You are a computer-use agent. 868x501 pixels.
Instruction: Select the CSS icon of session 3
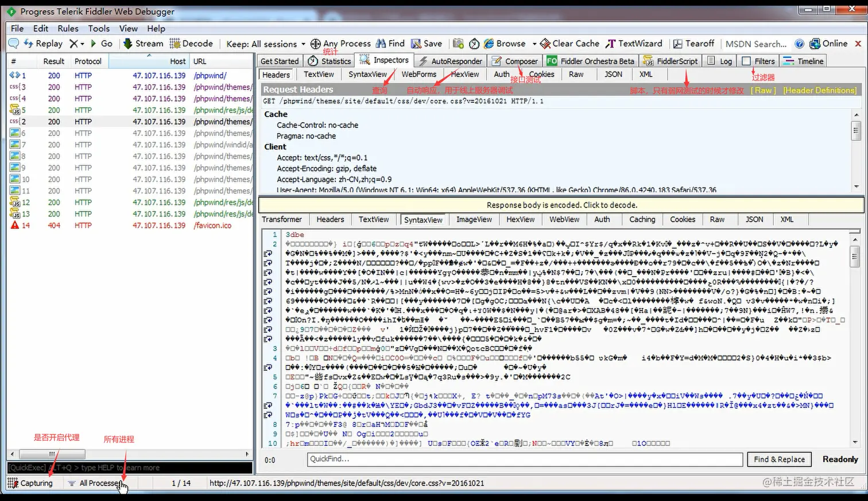[15, 87]
